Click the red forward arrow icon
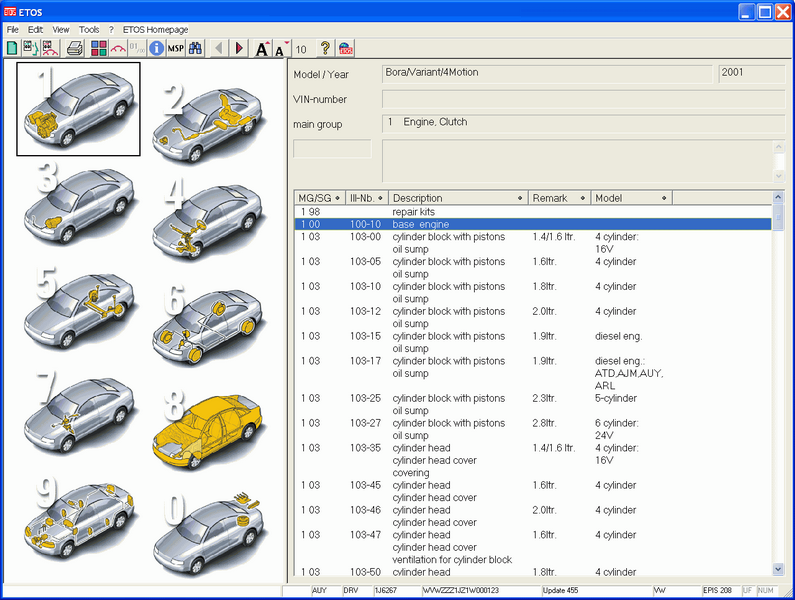 [x=239, y=48]
